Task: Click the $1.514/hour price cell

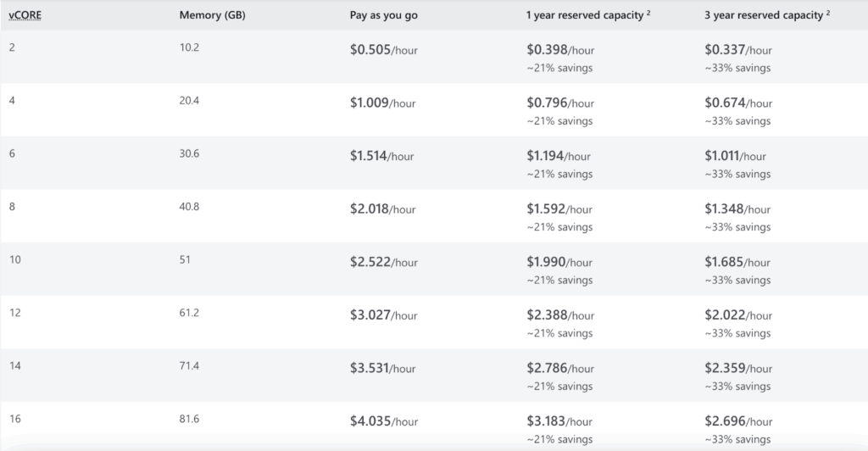Action: (382, 156)
